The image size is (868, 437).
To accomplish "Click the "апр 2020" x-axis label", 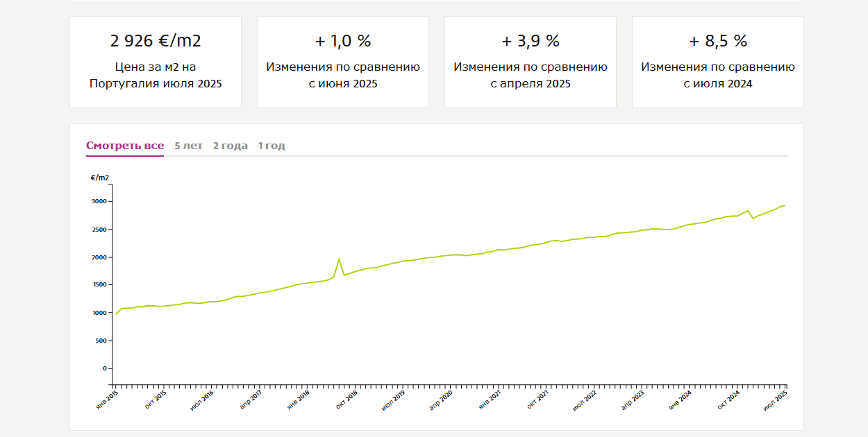I will (442, 400).
